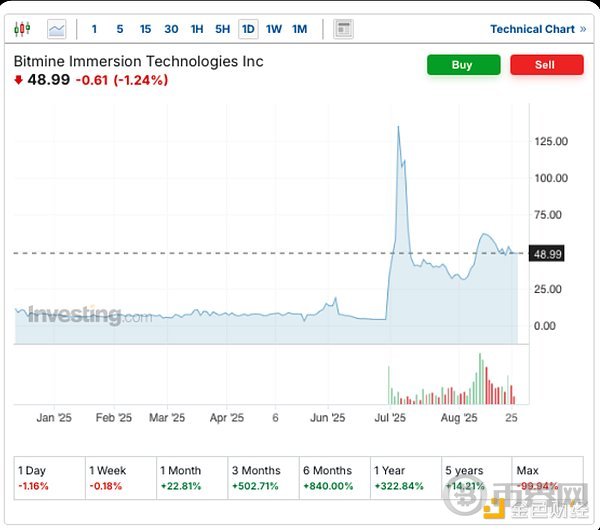Screen dimensions: 600x530
Task: Click the Mar '25 date label
Action: click(x=167, y=417)
